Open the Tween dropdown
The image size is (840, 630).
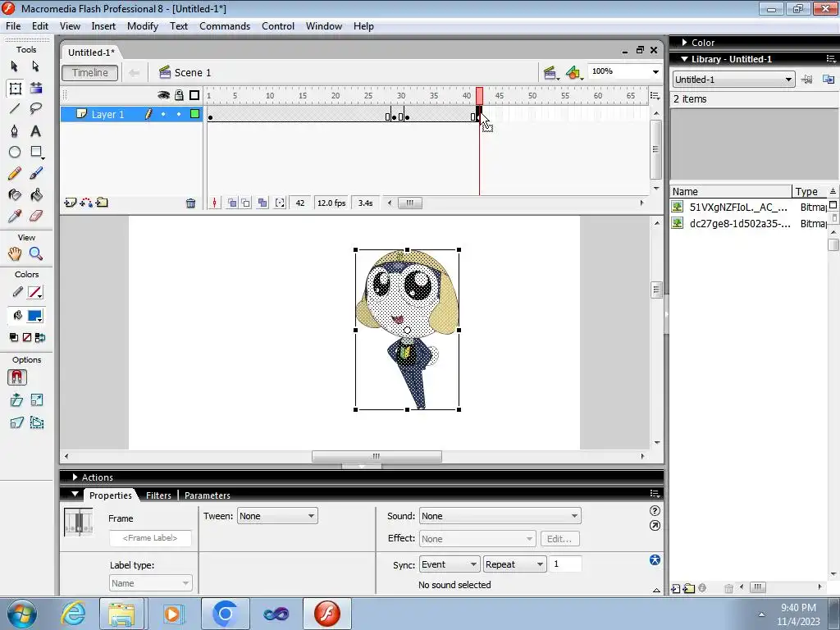pyautogui.click(x=277, y=516)
